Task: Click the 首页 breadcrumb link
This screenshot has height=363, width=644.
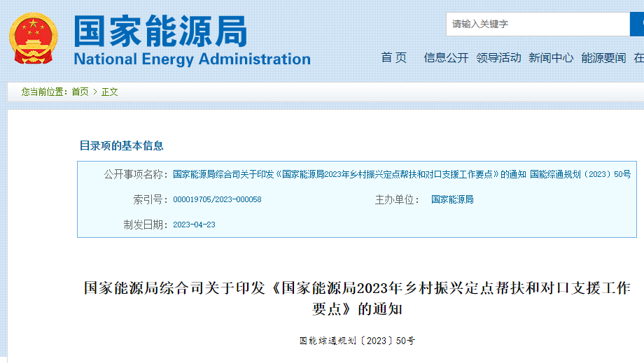Action: coord(80,92)
